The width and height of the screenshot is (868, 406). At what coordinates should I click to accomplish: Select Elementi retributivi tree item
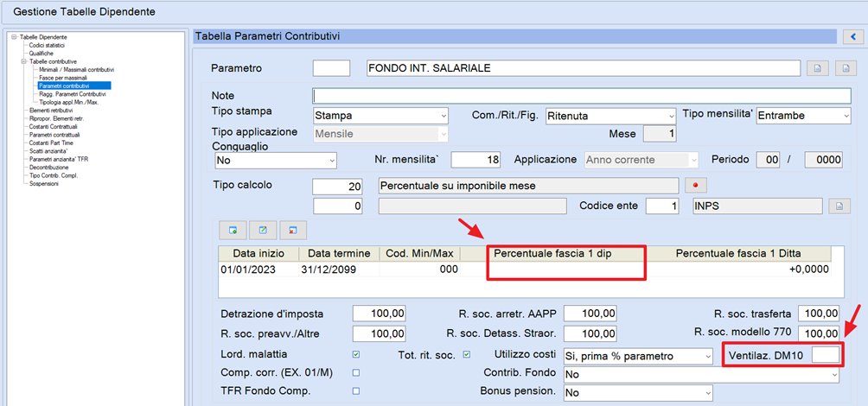(x=50, y=111)
